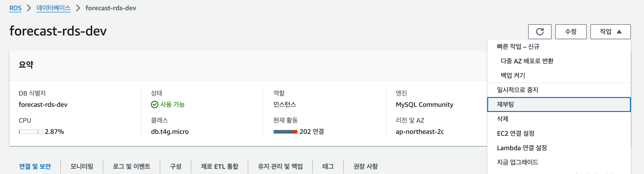Open EC2 연결 설정 menu item
The image size is (644, 174).
click(x=559, y=133)
